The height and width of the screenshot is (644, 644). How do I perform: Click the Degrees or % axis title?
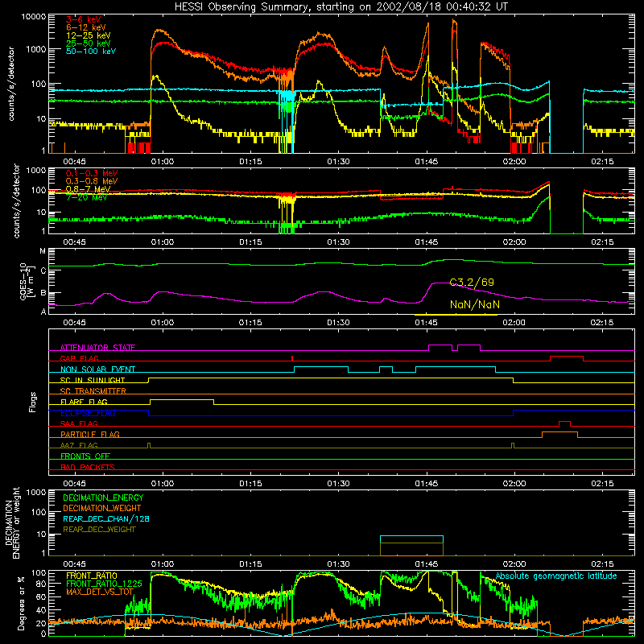point(21,603)
